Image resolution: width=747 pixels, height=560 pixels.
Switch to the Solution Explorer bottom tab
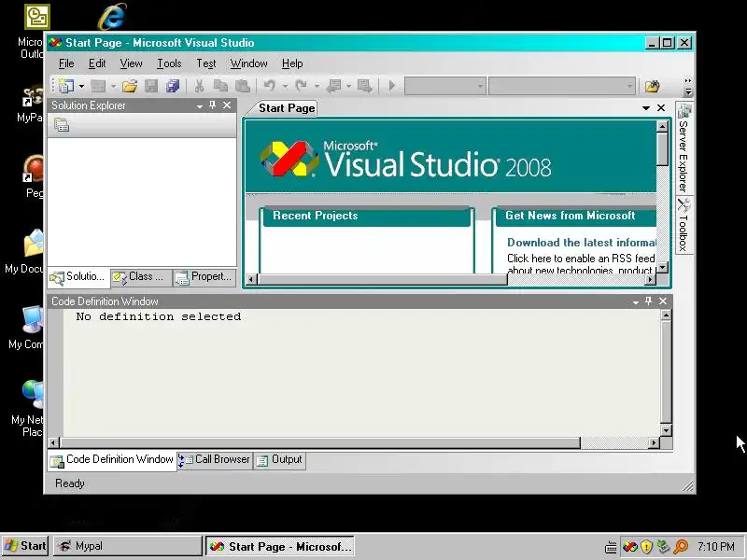[x=78, y=277]
